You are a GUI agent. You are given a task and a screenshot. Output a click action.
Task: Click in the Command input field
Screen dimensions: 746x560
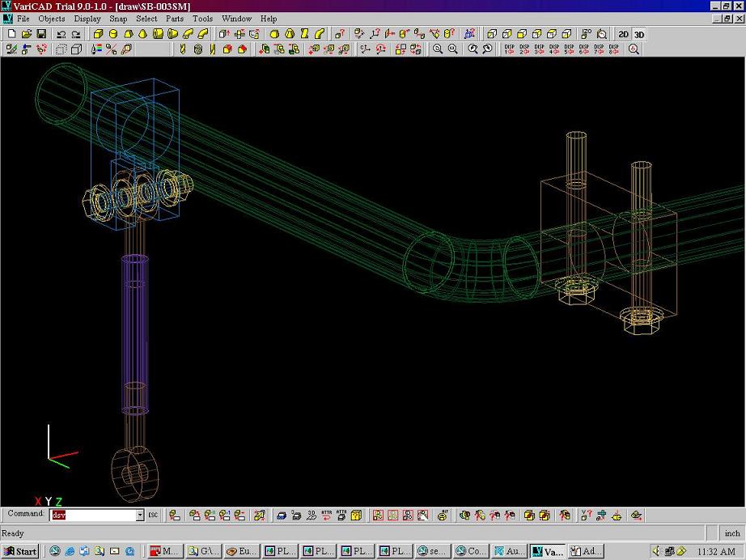click(x=93, y=515)
